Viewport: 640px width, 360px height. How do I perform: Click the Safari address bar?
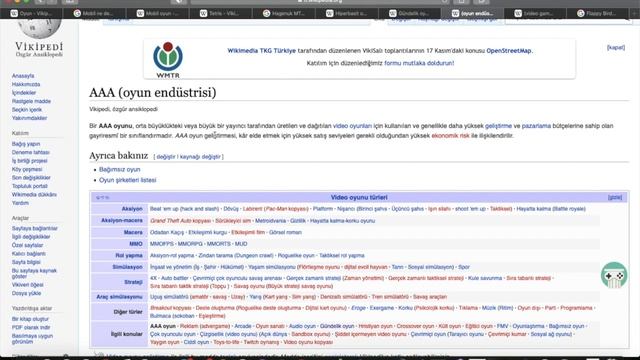320,2
